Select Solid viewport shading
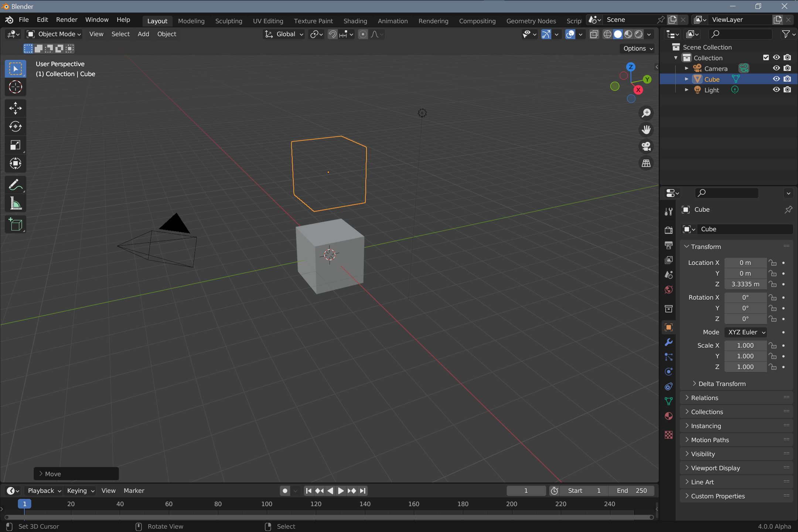Image resolution: width=798 pixels, height=532 pixels. (x=618, y=34)
